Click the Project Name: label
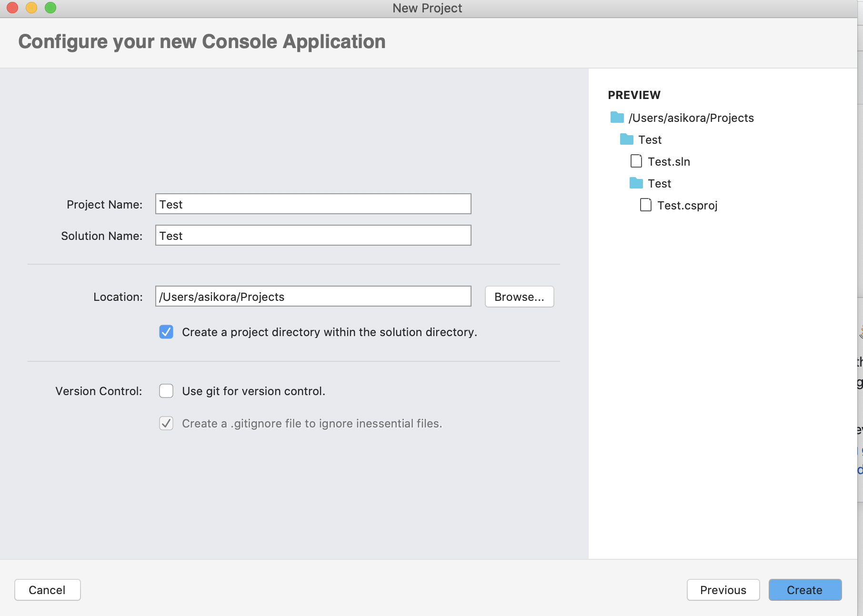 coord(104,204)
